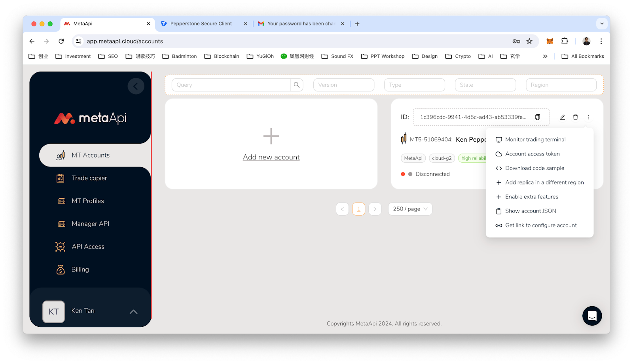Open the PPT Workshop bookmarks folder
633x364 pixels.
(383, 56)
